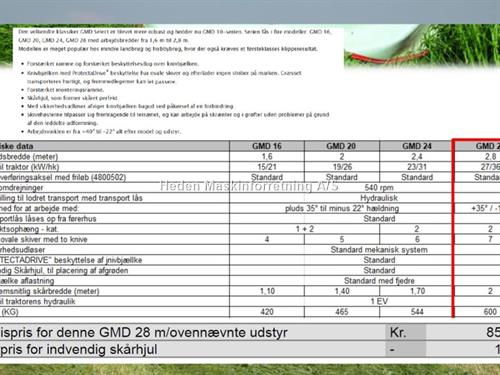Viewport: 500px width, 375px height.
Task: Click the 540 rpm cell
Action: coord(379,187)
